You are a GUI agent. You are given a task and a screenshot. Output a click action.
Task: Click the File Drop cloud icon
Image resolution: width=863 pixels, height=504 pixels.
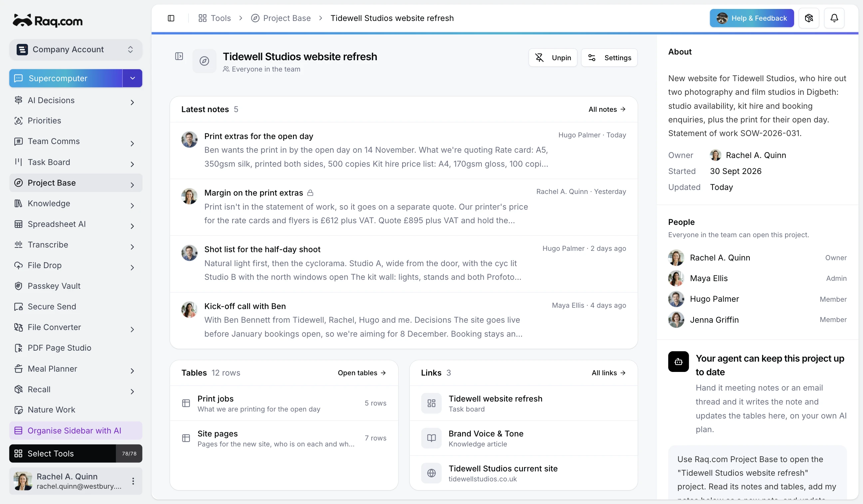19,265
